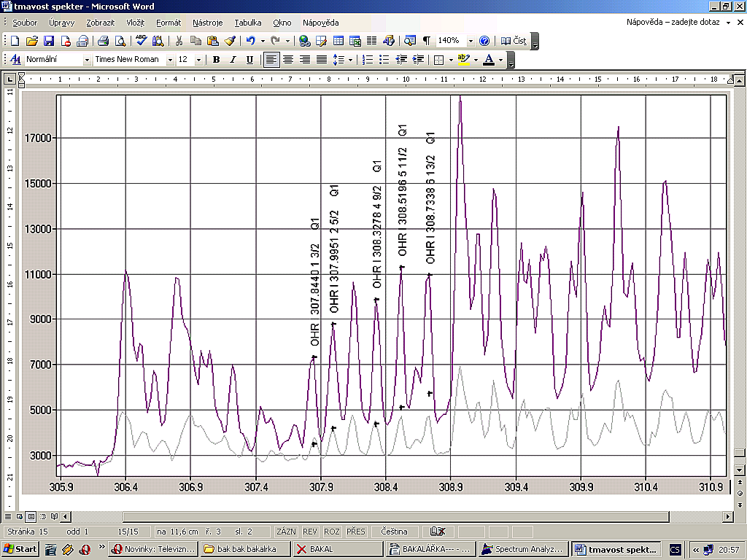Show the Drawing toolbar

pyautogui.click(x=389, y=41)
